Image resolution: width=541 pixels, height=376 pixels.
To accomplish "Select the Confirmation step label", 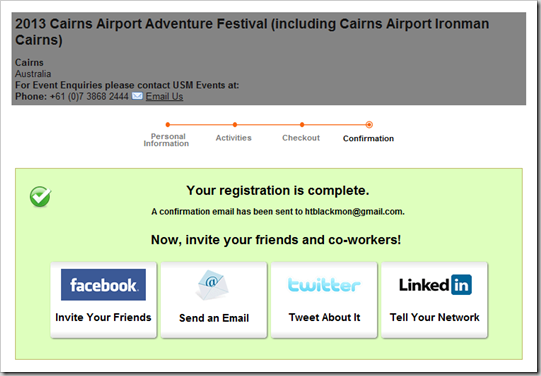I will 368,138.
